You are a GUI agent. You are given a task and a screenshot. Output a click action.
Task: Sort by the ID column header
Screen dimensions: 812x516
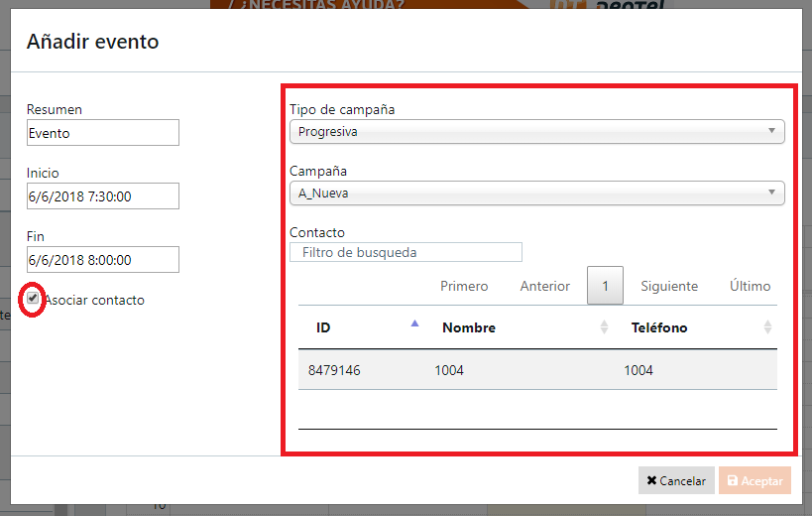click(362, 327)
